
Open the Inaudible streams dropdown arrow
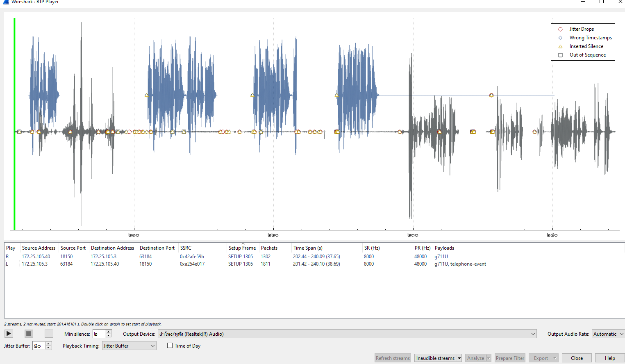click(459, 358)
